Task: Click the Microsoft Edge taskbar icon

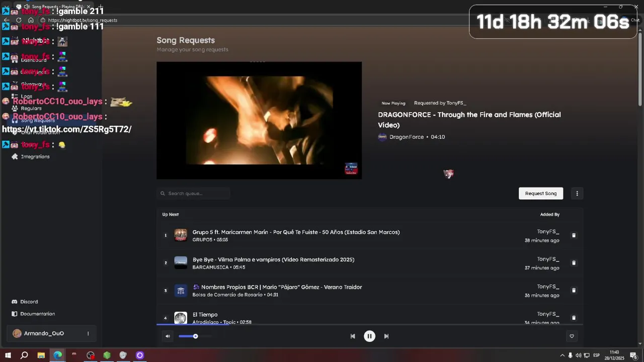Action: click(58, 355)
